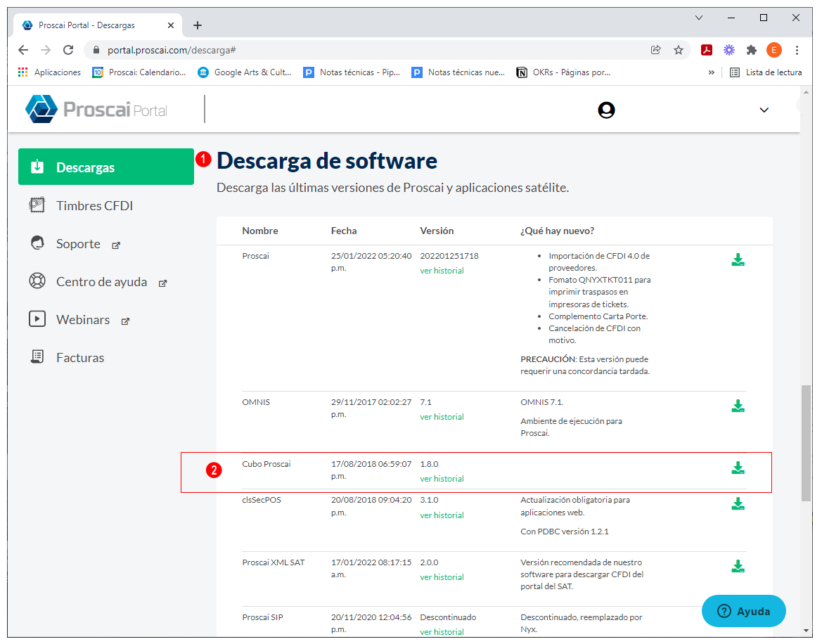Go forward in browser history
Image resolution: width=822 pixels, height=644 pixels.
click(46, 50)
